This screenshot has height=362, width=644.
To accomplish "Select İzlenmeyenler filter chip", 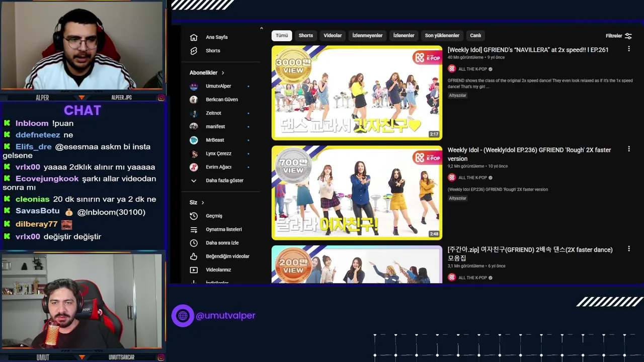I will (367, 36).
